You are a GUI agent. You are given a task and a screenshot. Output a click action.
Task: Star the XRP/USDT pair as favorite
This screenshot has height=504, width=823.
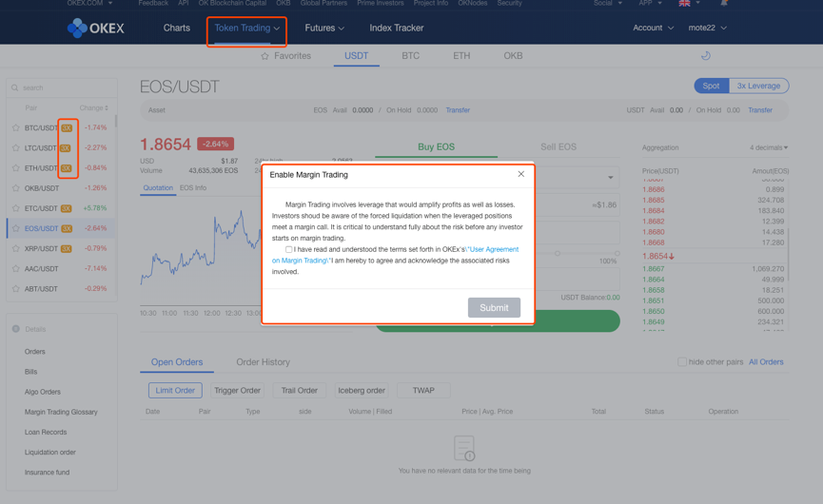click(x=16, y=248)
